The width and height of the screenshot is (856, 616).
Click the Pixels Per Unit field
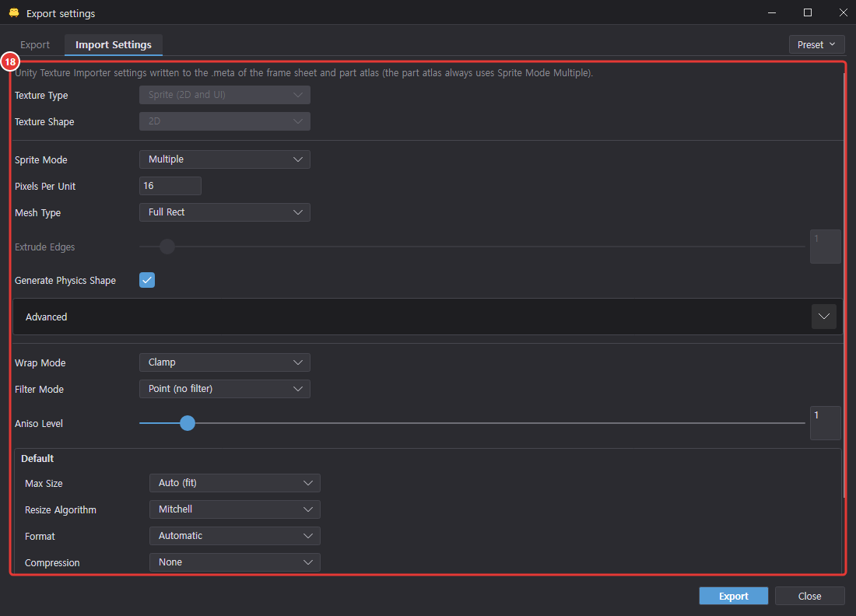pyautogui.click(x=170, y=186)
